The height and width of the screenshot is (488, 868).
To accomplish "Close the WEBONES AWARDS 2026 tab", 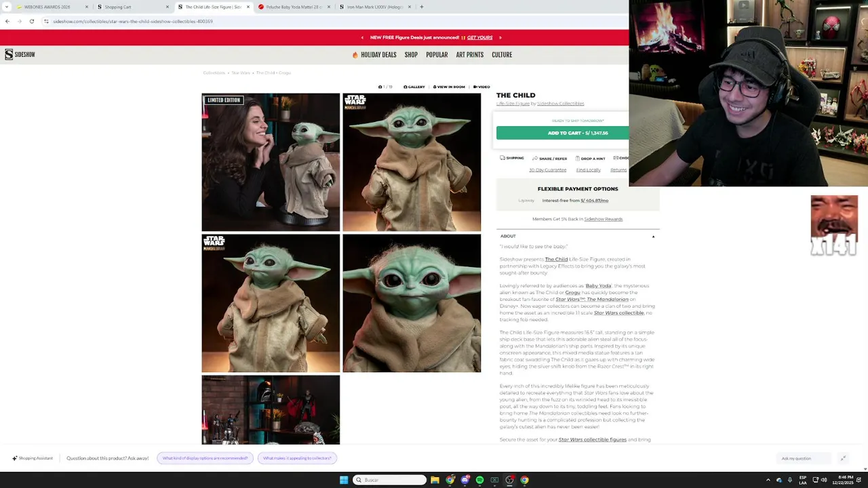I will pyautogui.click(x=87, y=7).
